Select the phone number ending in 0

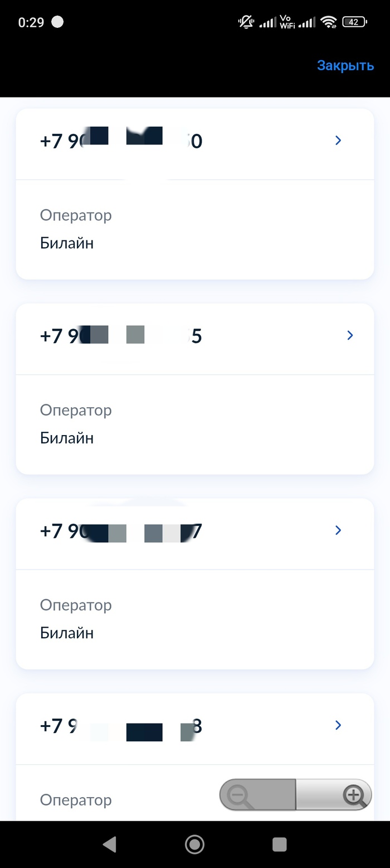[121, 141]
